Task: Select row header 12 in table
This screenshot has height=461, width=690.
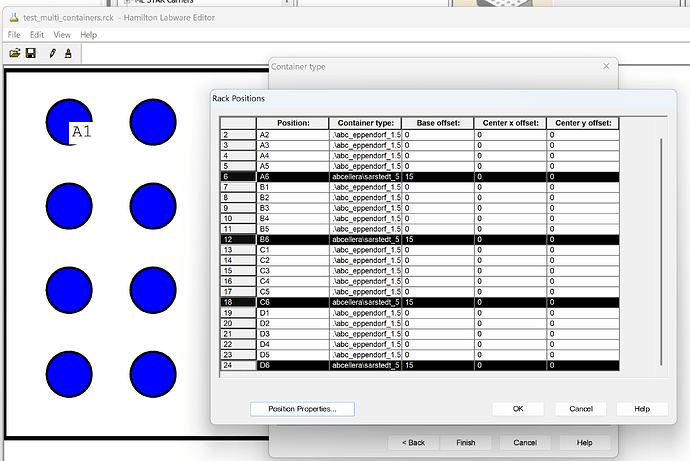Action: pos(238,240)
